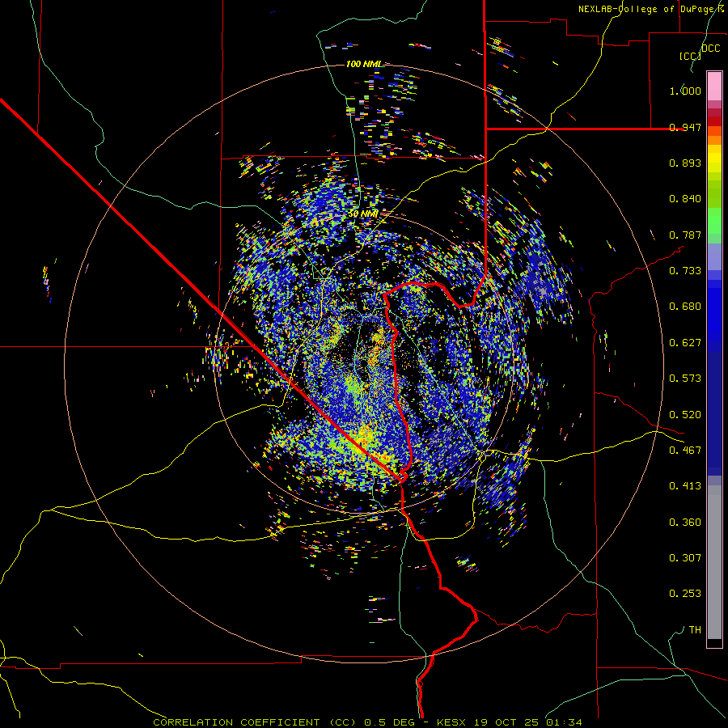Click the 50 NMI range ring label
Viewport: 728px width, 728px height.
(363, 214)
